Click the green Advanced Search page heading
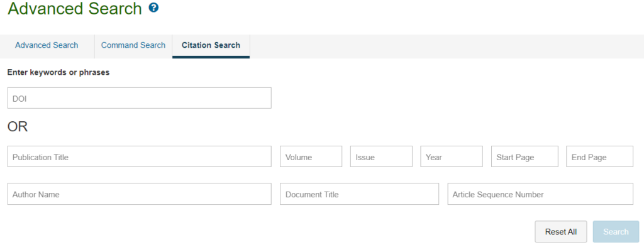The height and width of the screenshot is (250, 644). [x=75, y=8]
